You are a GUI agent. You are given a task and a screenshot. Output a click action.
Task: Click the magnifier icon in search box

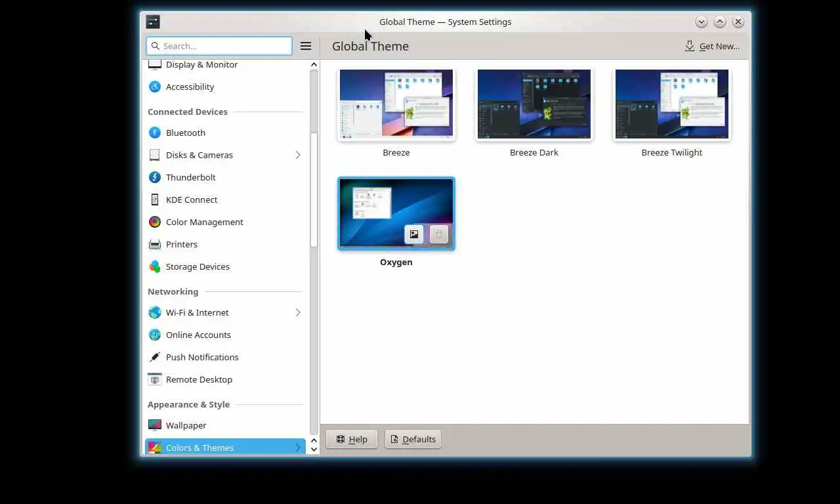coord(155,46)
